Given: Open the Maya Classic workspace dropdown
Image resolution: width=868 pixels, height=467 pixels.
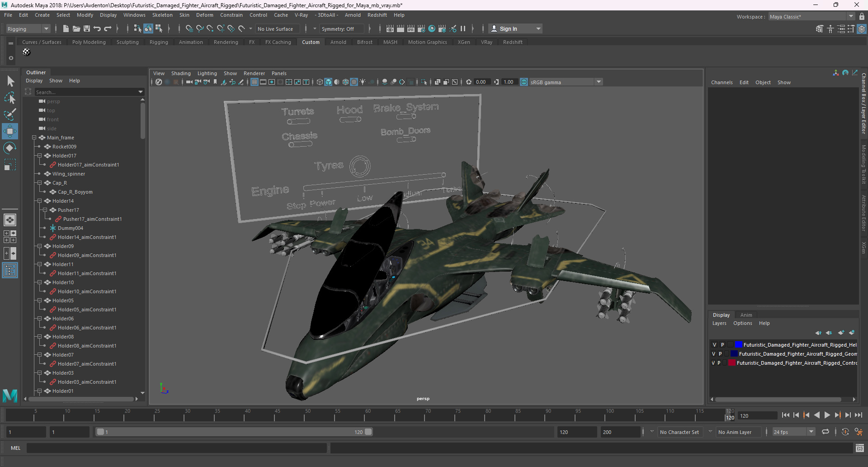Looking at the screenshot, I should click(x=811, y=16).
